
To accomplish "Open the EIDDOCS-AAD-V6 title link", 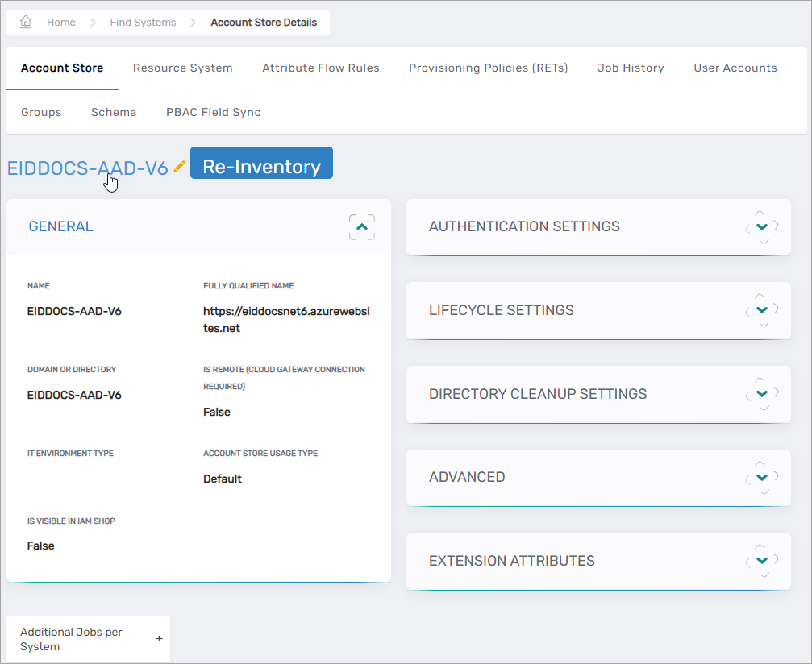I will 87,168.
